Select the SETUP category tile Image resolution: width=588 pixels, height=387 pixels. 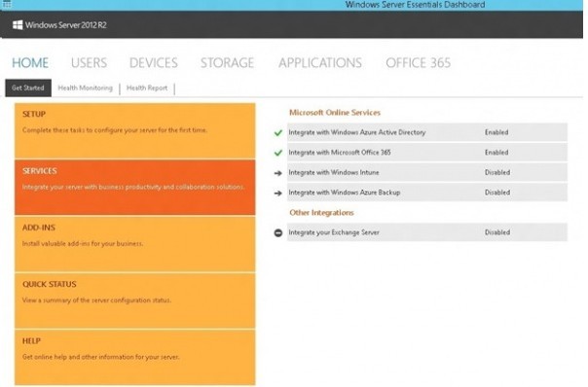click(135, 130)
